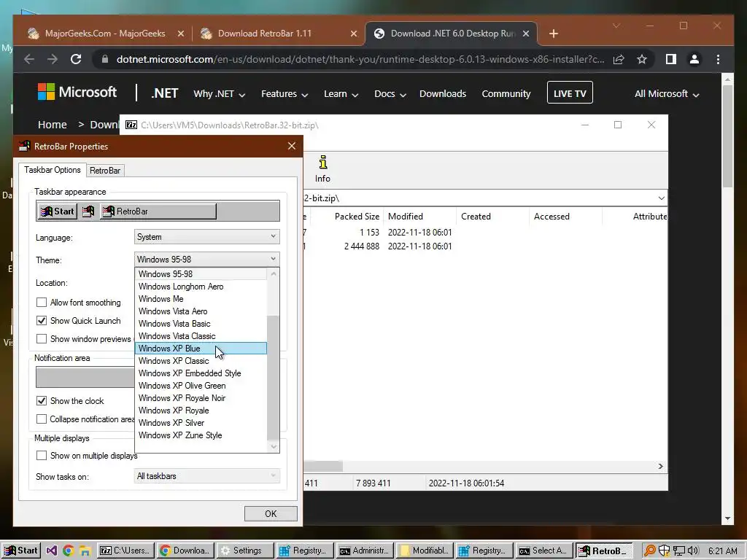The height and width of the screenshot is (560, 747).
Task: Click the Info icon in 7-Zip window
Action: click(x=322, y=169)
